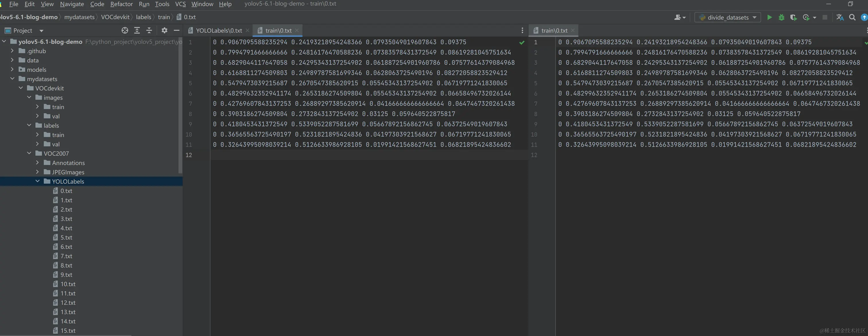Open editor tabs more options menu
Screen dimensions: 868x336
tap(522, 31)
